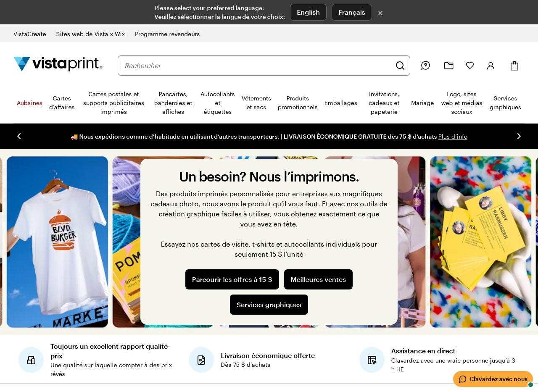This screenshot has width=538, height=392.
Task: Choose Français as preferred language
Action: (351, 12)
